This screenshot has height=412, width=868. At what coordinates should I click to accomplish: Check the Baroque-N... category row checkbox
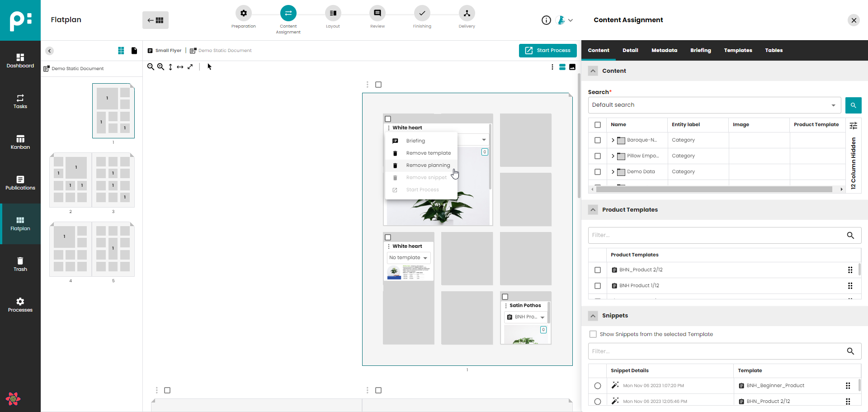pyautogui.click(x=598, y=140)
